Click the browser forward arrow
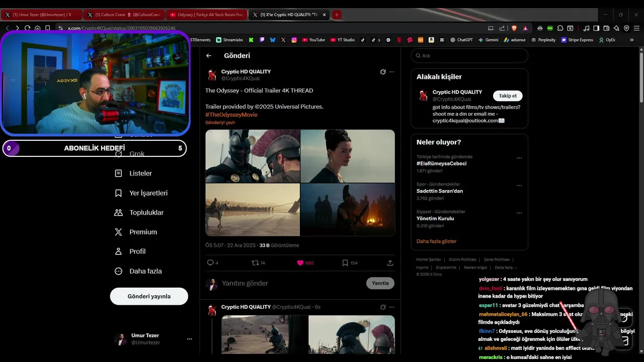This screenshot has width=644, height=362. [x=17, y=28]
